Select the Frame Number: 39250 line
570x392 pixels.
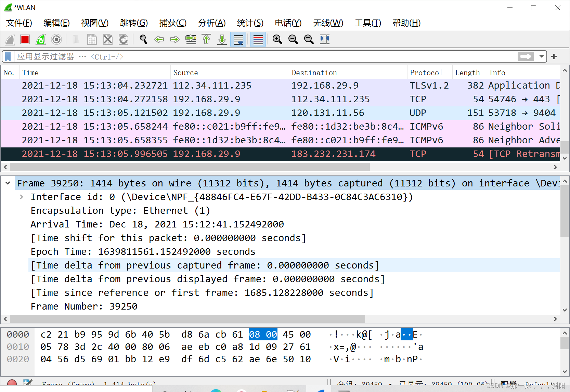[x=84, y=306]
